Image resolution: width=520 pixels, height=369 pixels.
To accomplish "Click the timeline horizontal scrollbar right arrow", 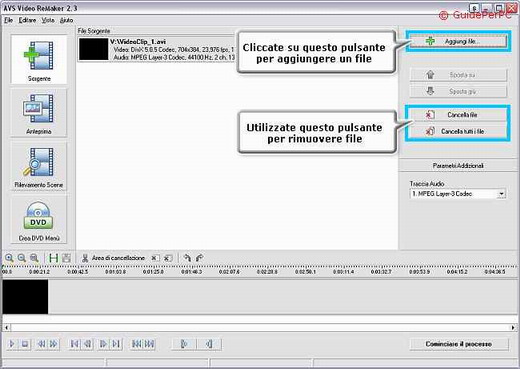I will click(513, 327).
